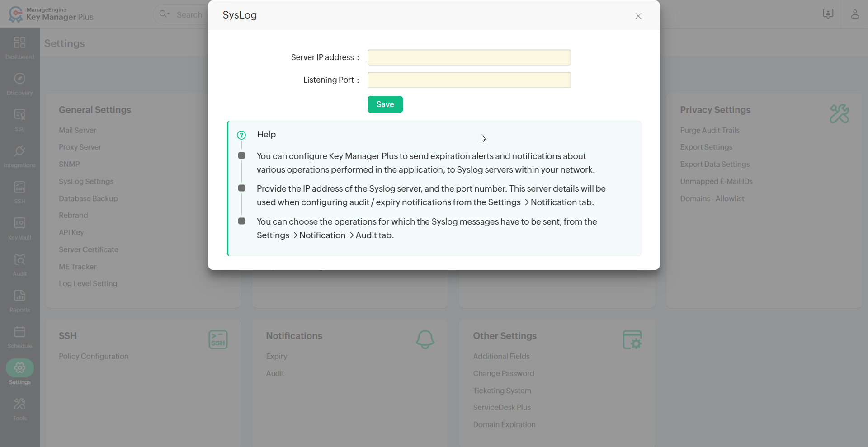Open Unmapped E-Mail IDs link
This screenshot has width=868, height=447.
pos(717,181)
